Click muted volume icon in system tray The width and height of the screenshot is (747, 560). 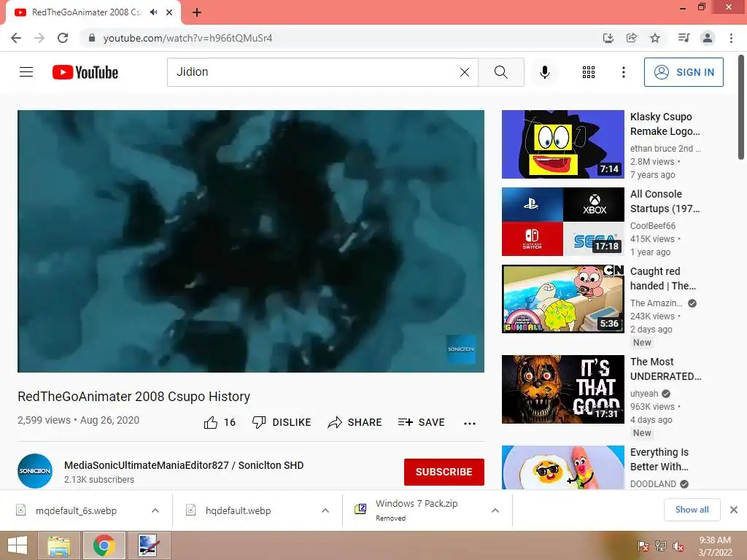(x=678, y=546)
